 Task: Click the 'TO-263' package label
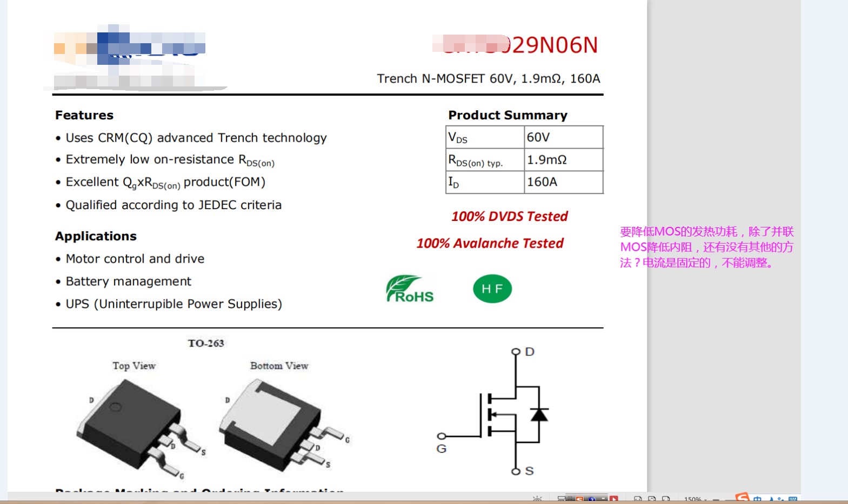206,343
